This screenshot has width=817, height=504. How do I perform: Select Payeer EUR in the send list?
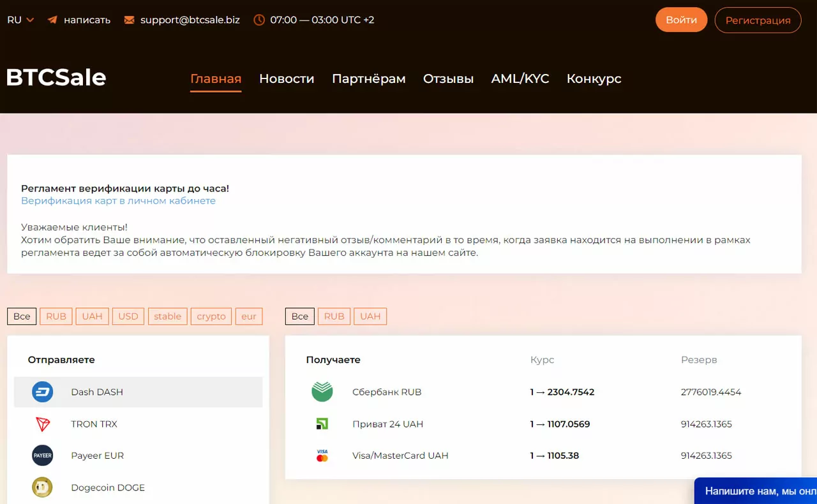coord(138,456)
